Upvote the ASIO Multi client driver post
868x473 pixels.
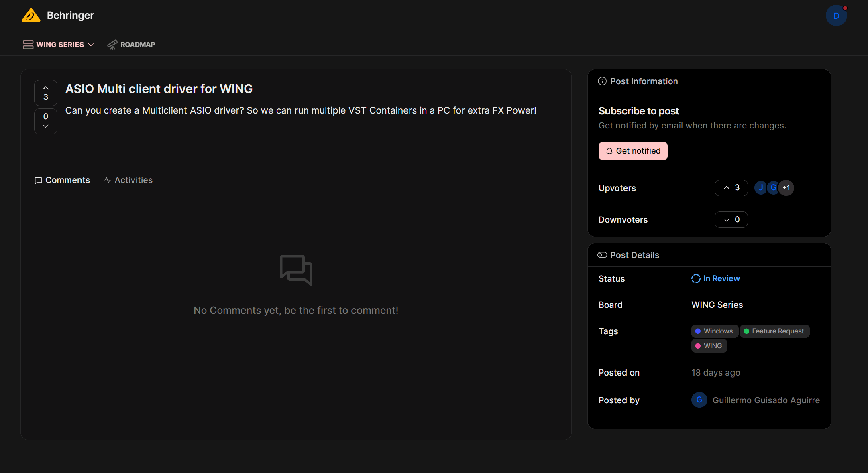tap(46, 93)
